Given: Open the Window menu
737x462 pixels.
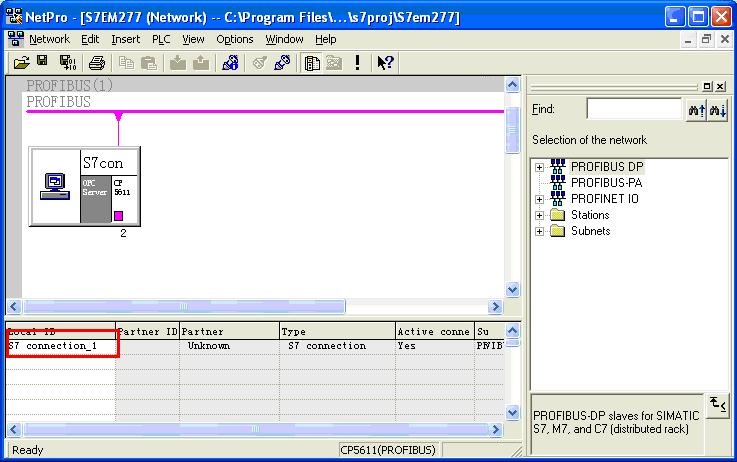Looking at the screenshot, I should click(284, 39).
